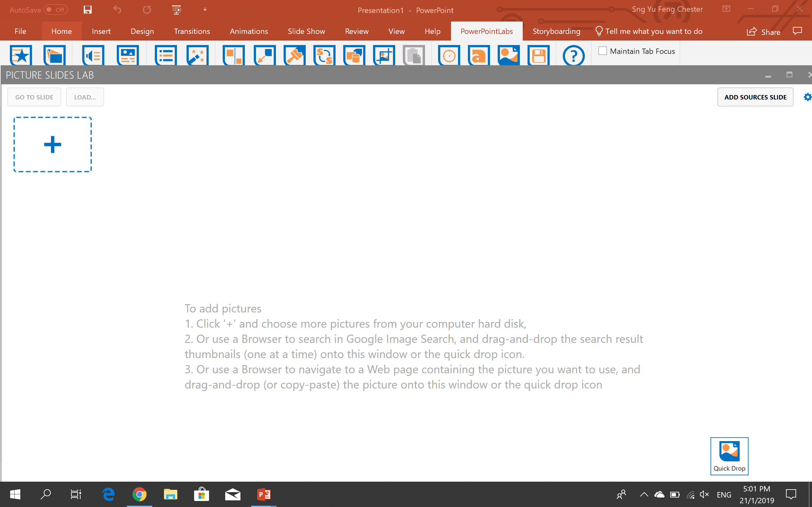Open the Sync Lab icon

coord(323,55)
